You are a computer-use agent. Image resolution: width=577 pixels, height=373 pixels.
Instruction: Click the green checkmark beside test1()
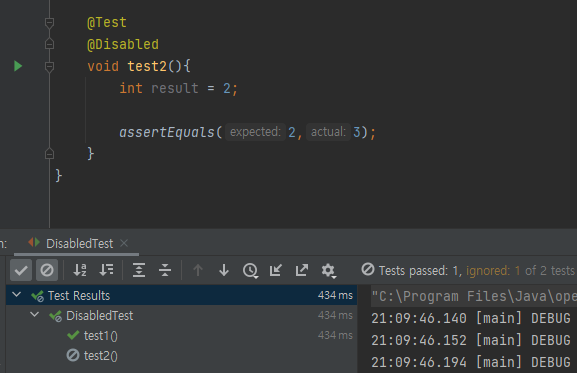(73, 335)
